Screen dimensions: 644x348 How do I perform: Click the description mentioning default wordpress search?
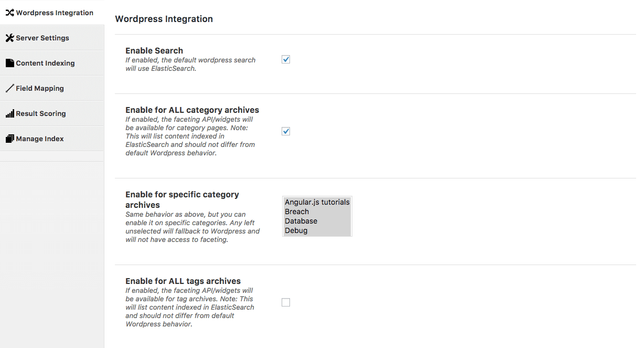[x=190, y=64]
